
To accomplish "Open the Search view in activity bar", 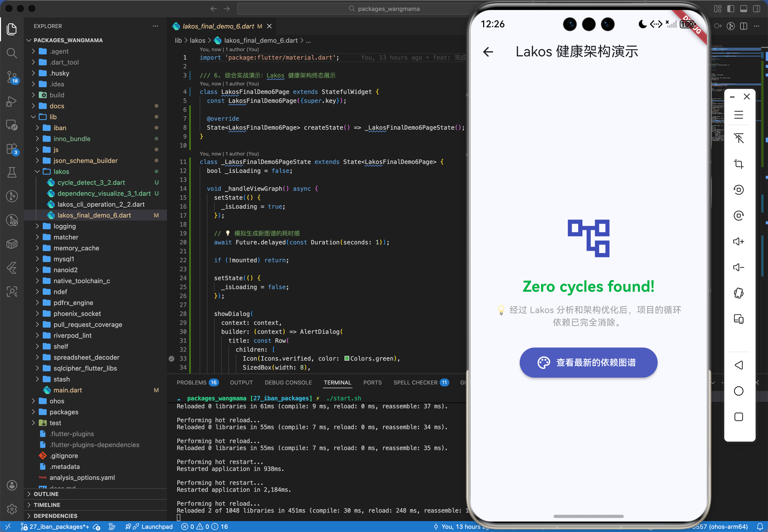I will pyautogui.click(x=12, y=53).
